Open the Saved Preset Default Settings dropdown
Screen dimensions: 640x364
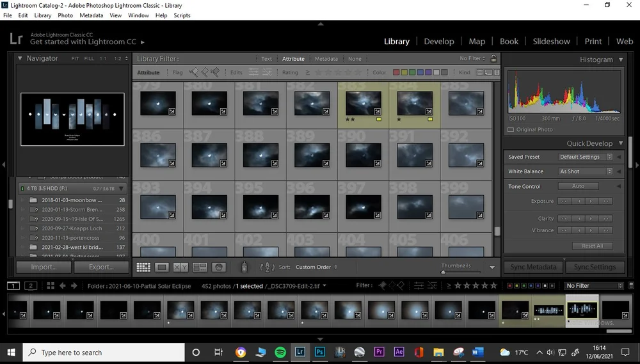coord(585,157)
